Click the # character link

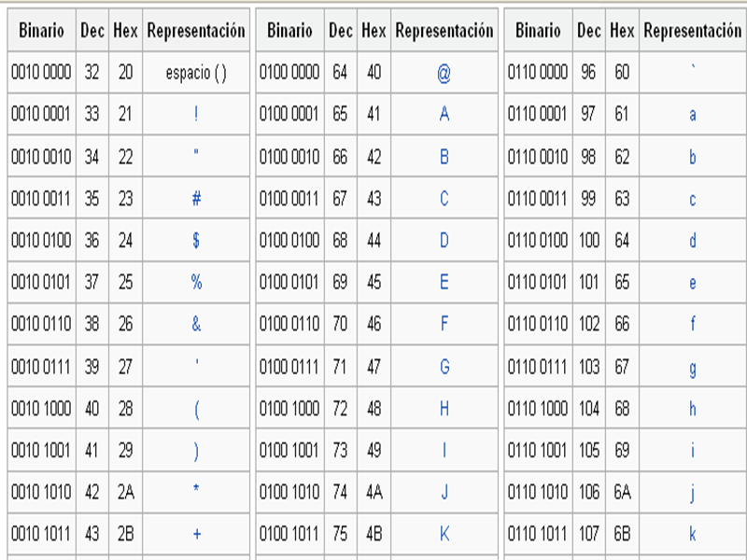point(196,198)
